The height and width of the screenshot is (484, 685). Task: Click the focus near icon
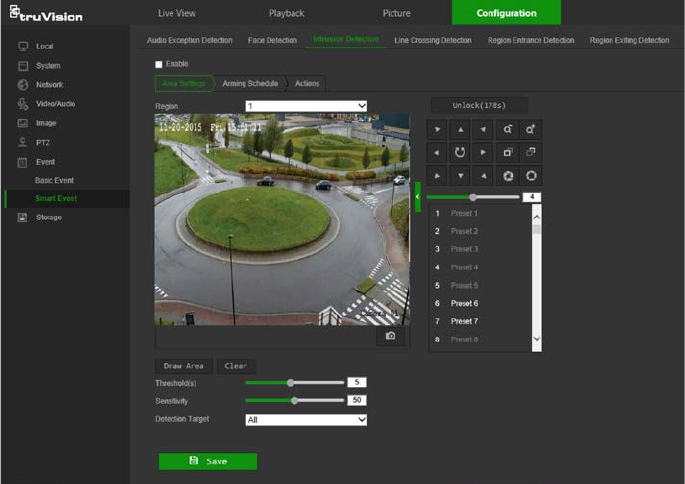[508, 152]
